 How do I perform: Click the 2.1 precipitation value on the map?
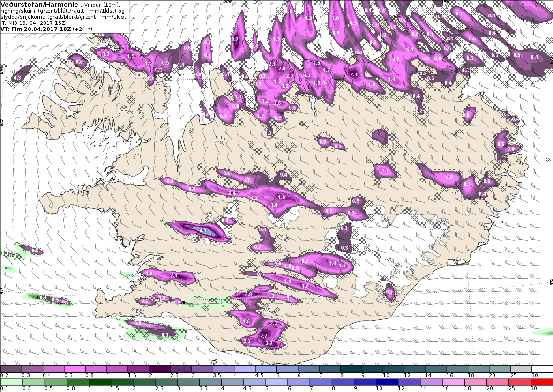272,64
